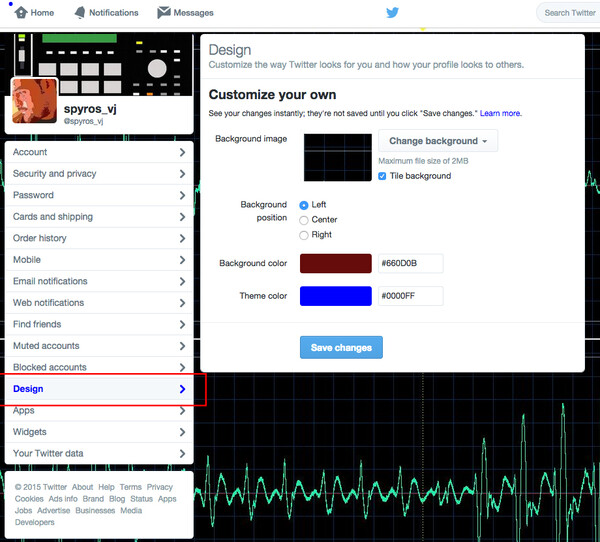Open the Blog footer link
The height and width of the screenshot is (542, 600).
pos(117,499)
